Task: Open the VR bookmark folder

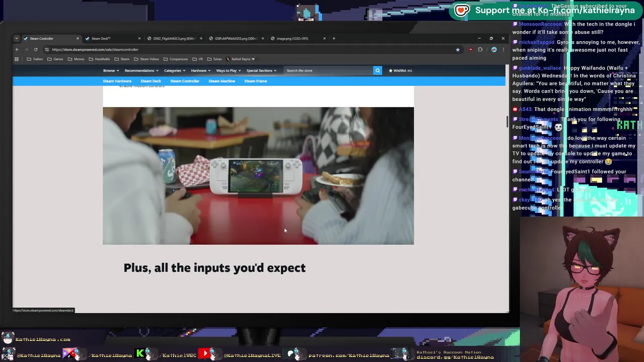Action: pos(198,59)
